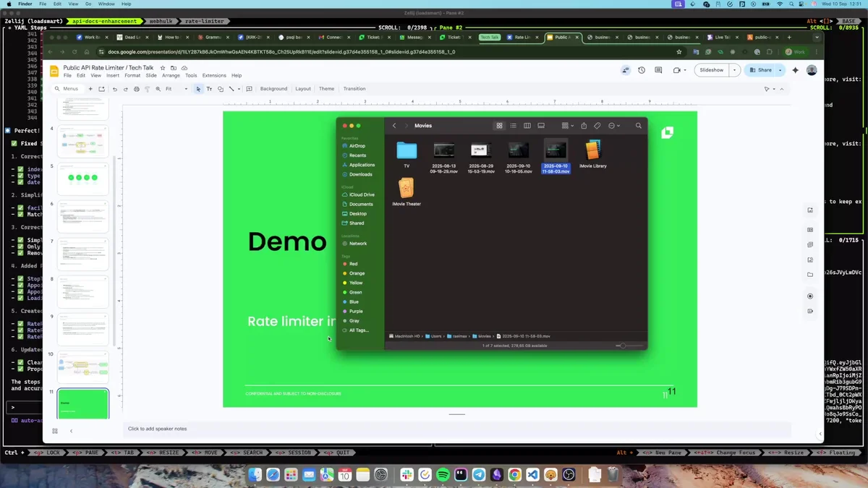Open the Arrange menu
The height and width of the screenshot is (488, 868).
point(171,75)
